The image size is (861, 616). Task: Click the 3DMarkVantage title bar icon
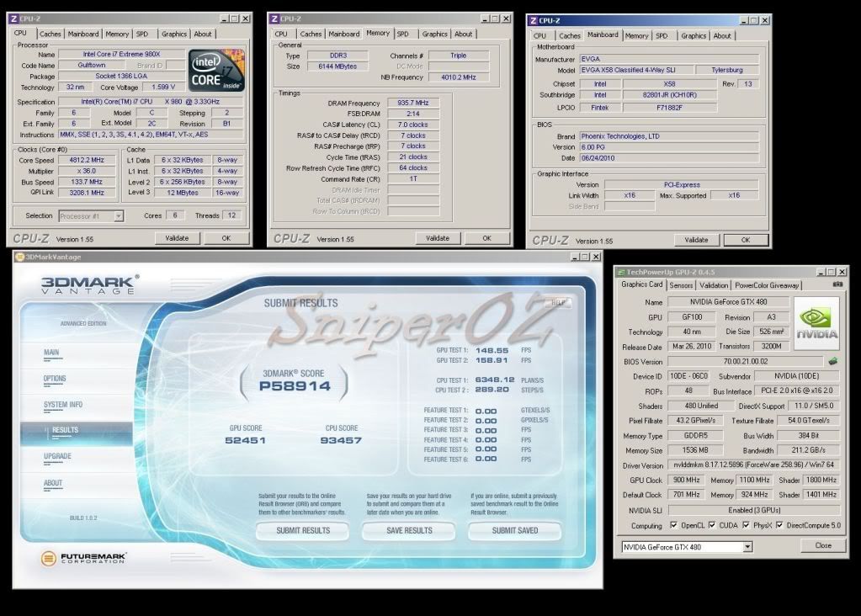(x=19, y=256)
